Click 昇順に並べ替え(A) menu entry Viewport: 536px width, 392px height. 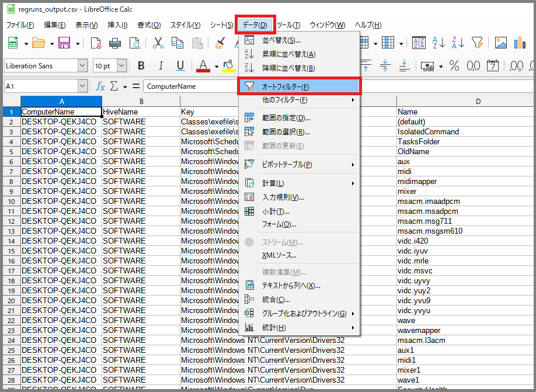[299, 54]
